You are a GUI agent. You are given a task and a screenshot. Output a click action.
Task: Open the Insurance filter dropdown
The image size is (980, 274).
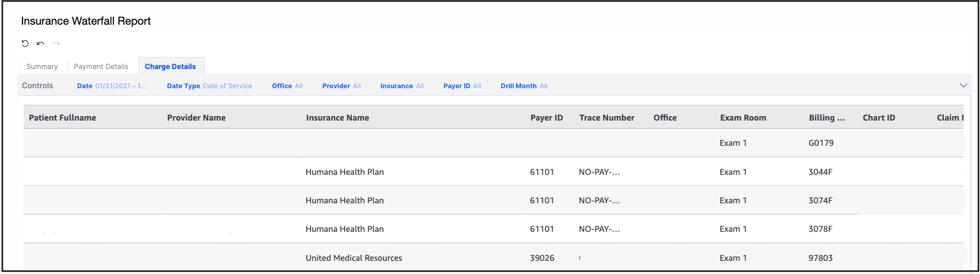(x=402, y=86)
